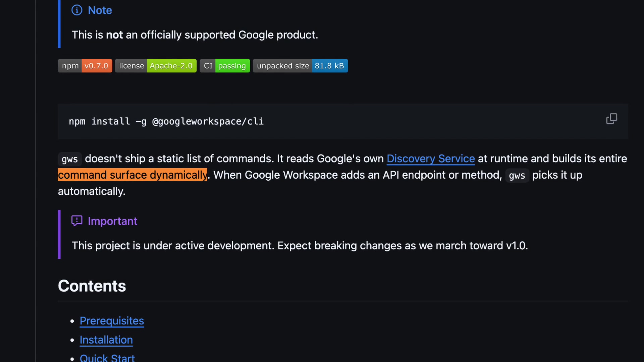Image resolution: width=644 pixels, height=362 pixels.
Task: Select the npm install command text
Action: 166,121
